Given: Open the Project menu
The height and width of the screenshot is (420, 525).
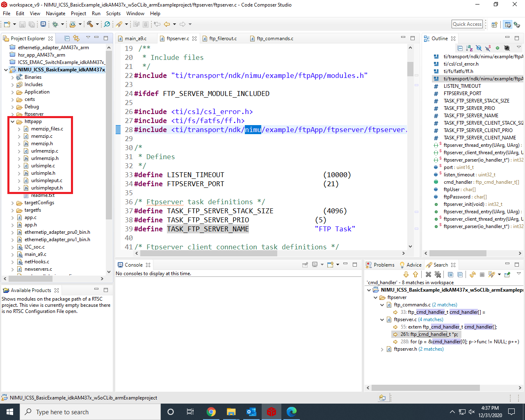Looking at the screenshot, I should (78, 14).
